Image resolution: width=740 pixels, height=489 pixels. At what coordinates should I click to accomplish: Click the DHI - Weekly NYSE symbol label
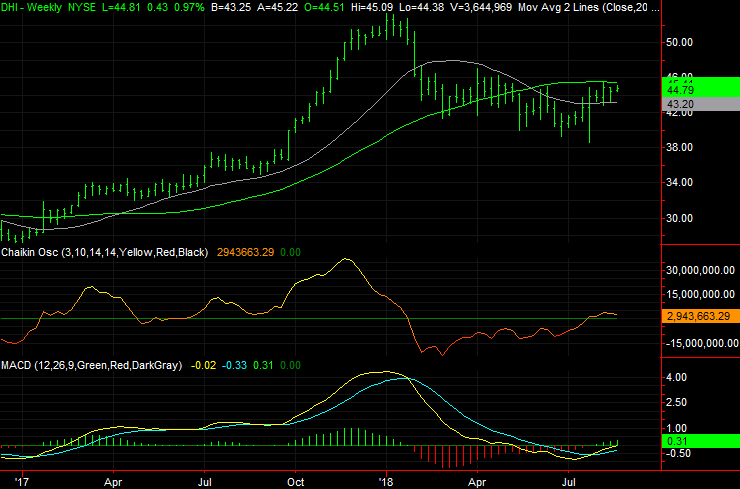pyautogui.click(x=48, y=7)
